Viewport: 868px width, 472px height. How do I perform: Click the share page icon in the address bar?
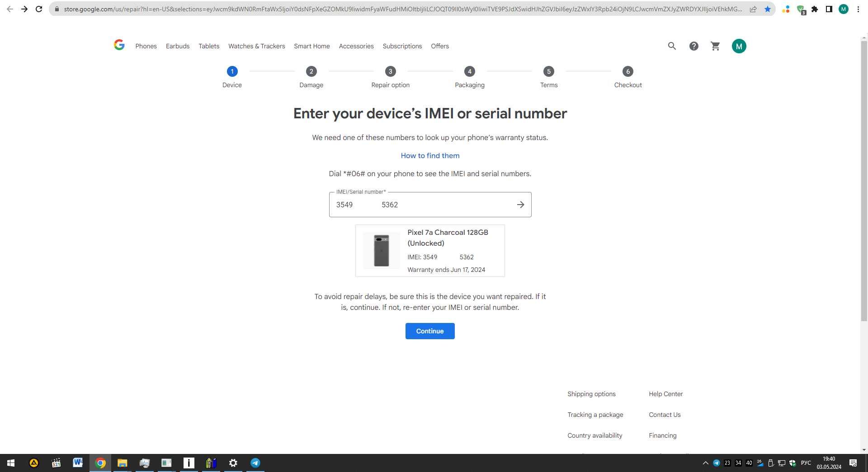click(753, 9)
